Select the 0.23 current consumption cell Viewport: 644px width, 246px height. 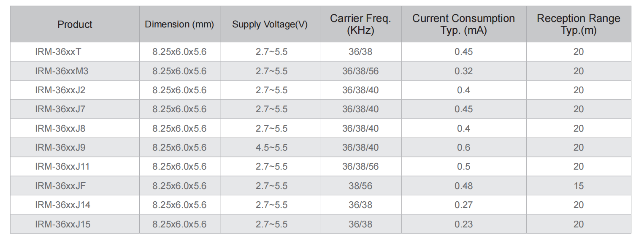[x=463, y=224]
